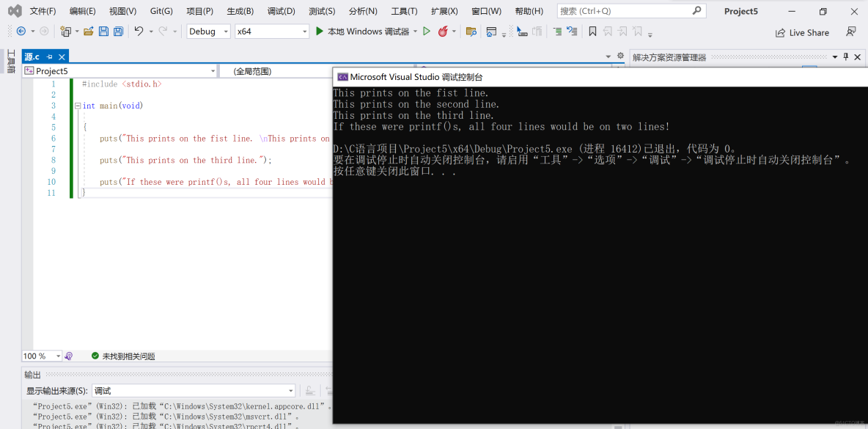Open the Undo history dropdown arrow
The image size is (868, 429).
pyautogui.click(x=150, y=32)
